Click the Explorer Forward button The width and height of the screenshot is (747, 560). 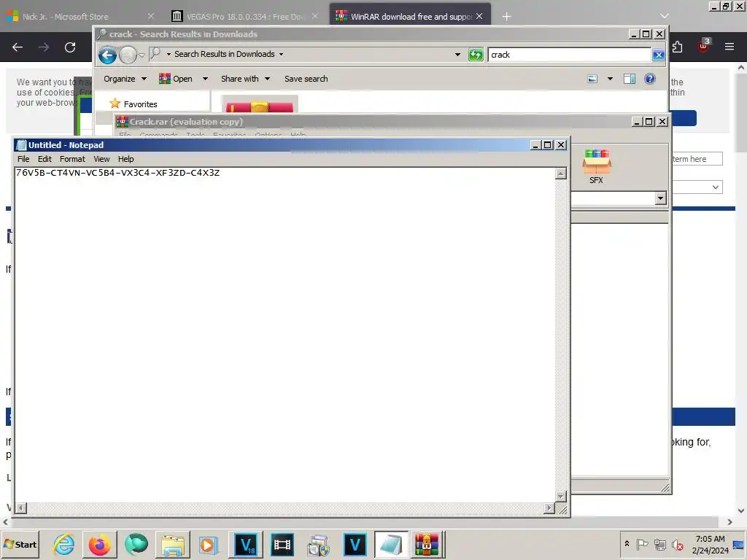pyautogui.click(x=128, y=55)
